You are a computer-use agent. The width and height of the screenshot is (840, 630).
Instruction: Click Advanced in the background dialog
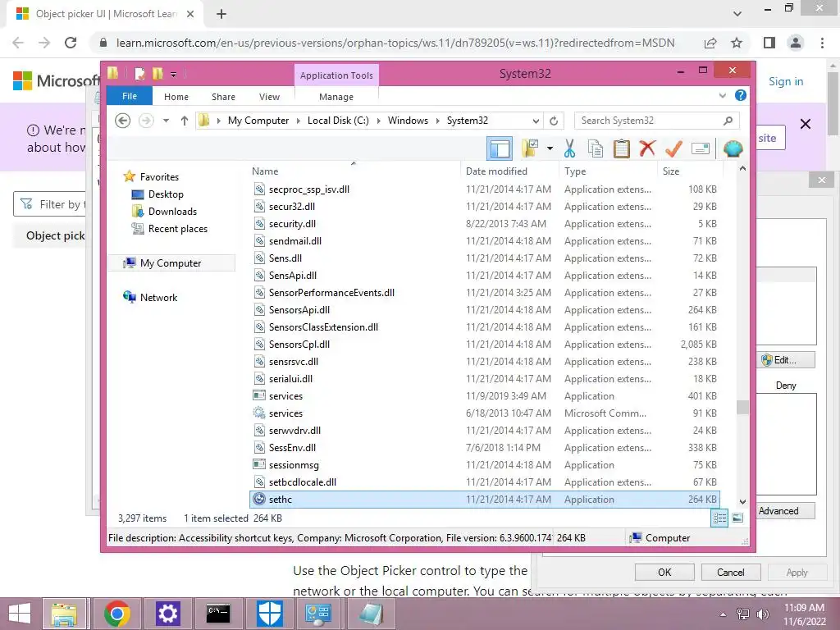[x=785, y=511]
